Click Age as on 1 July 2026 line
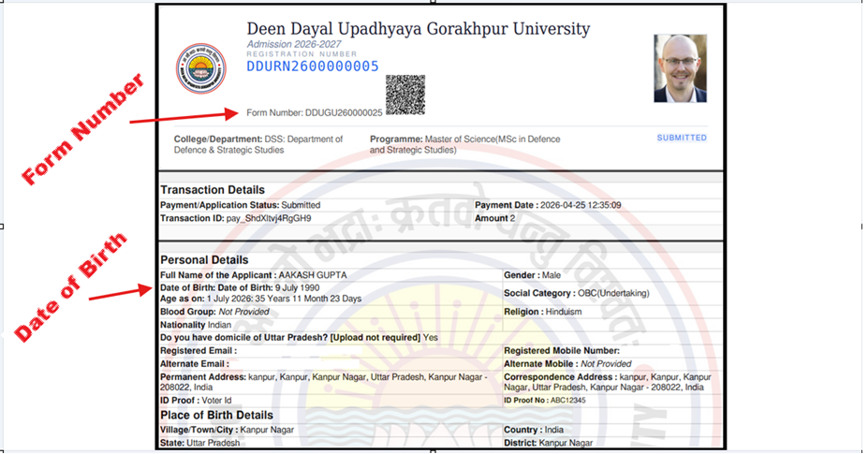Viewport: 868px width, 454px height. pyautogui.click(x=260, y=299)
